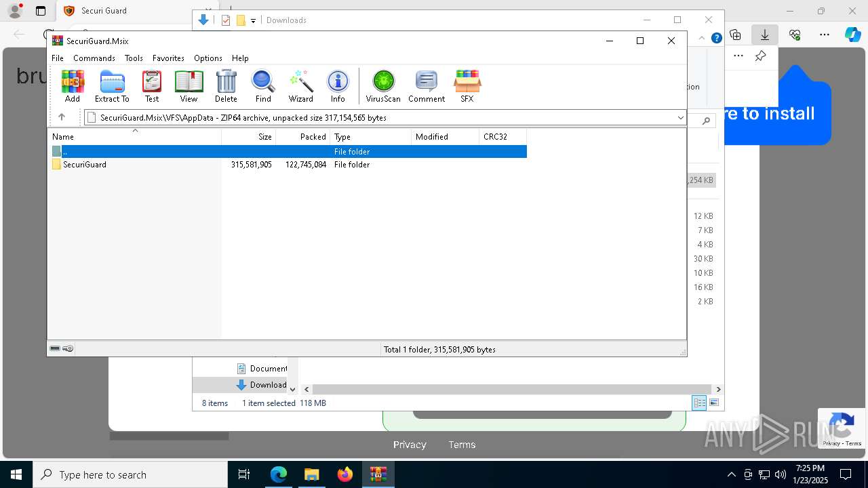Switch Explorer to details view
This screenshot has width=868, height=488.
click(699, 403)
